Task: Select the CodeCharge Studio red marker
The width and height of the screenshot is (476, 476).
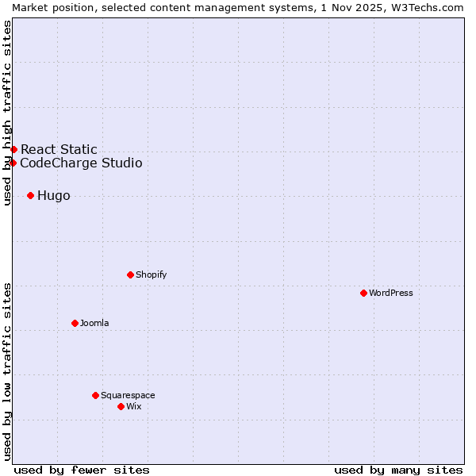Action: click(x=13, y=163)
